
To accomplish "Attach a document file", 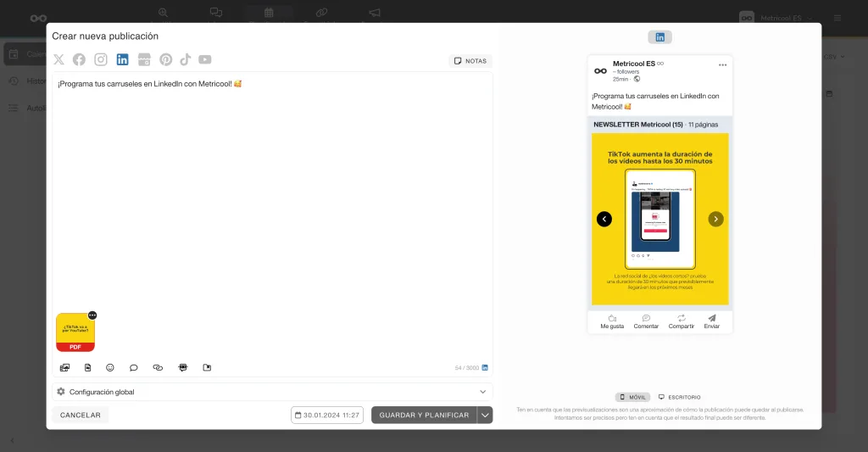I will (x=87, y=368).
